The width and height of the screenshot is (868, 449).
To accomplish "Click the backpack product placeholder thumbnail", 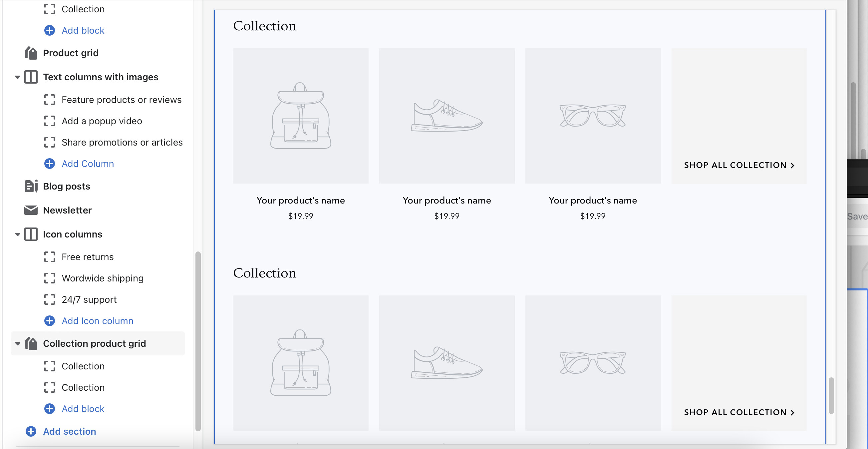I will click(301, 116).
